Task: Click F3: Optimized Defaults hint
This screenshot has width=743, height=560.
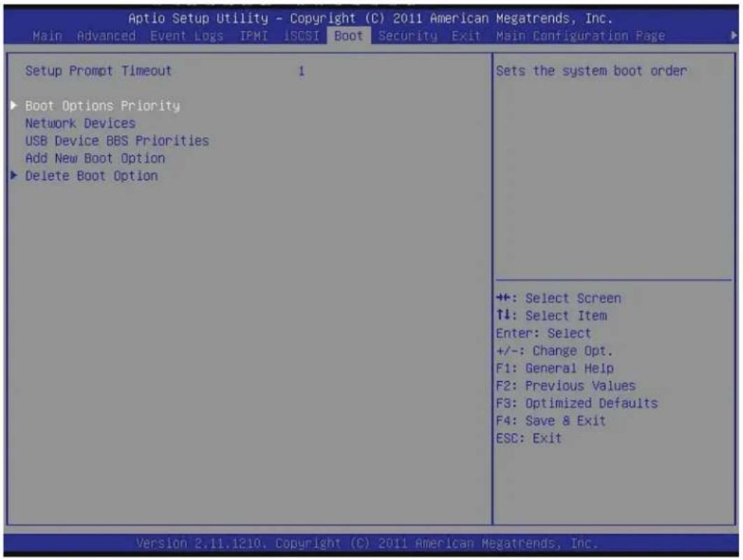Action: tap(576, 403)
